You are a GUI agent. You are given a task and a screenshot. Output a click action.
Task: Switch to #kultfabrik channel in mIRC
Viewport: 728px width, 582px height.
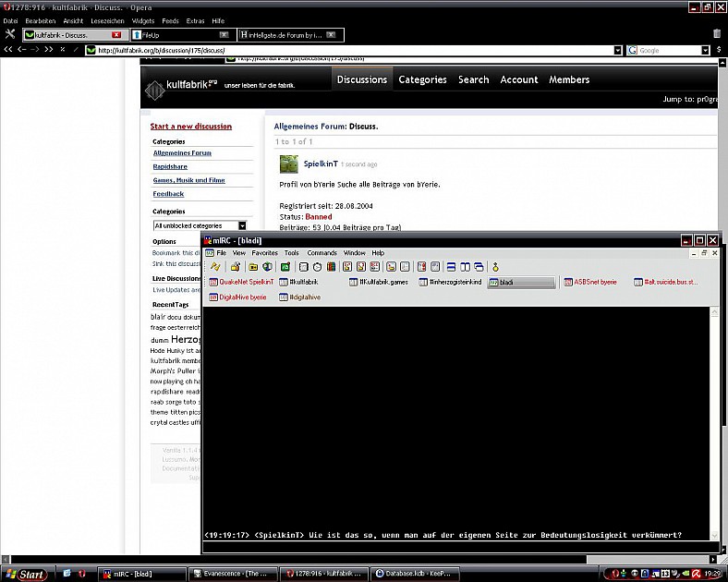(x=299, y=282)
